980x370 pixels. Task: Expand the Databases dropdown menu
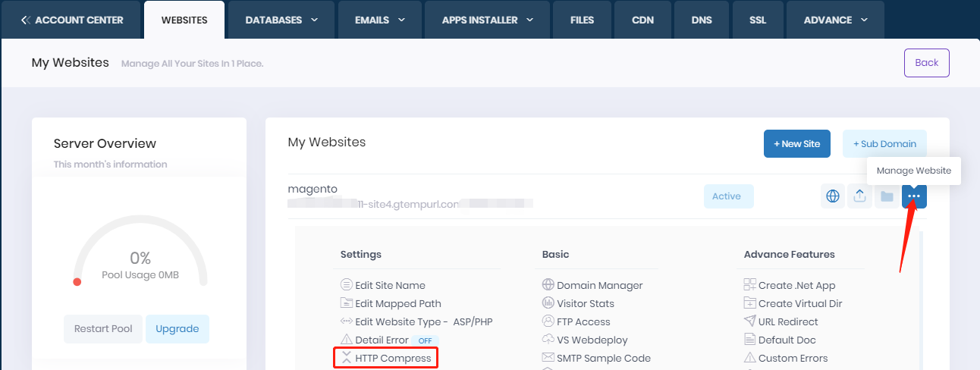[281, 20]
